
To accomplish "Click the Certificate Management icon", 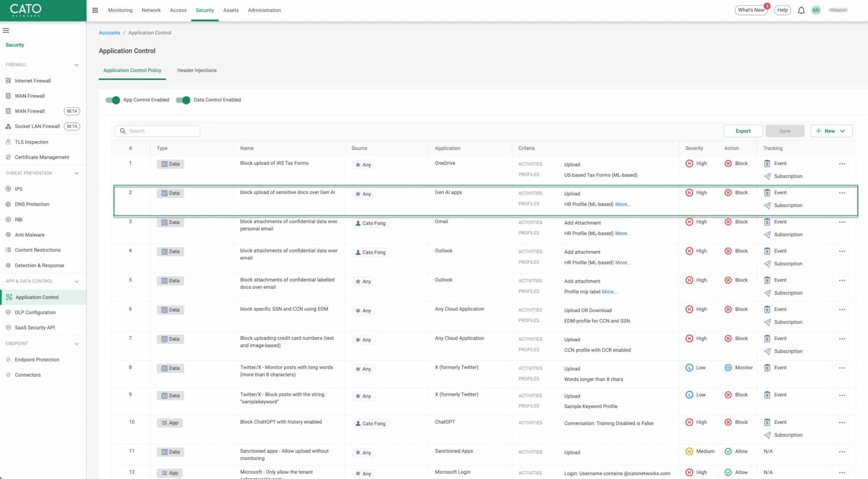I will click(x=8, y=157).
